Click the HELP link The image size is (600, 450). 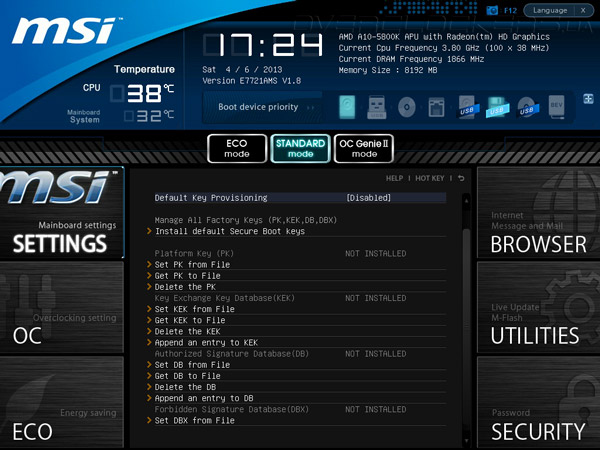(394, 178)
